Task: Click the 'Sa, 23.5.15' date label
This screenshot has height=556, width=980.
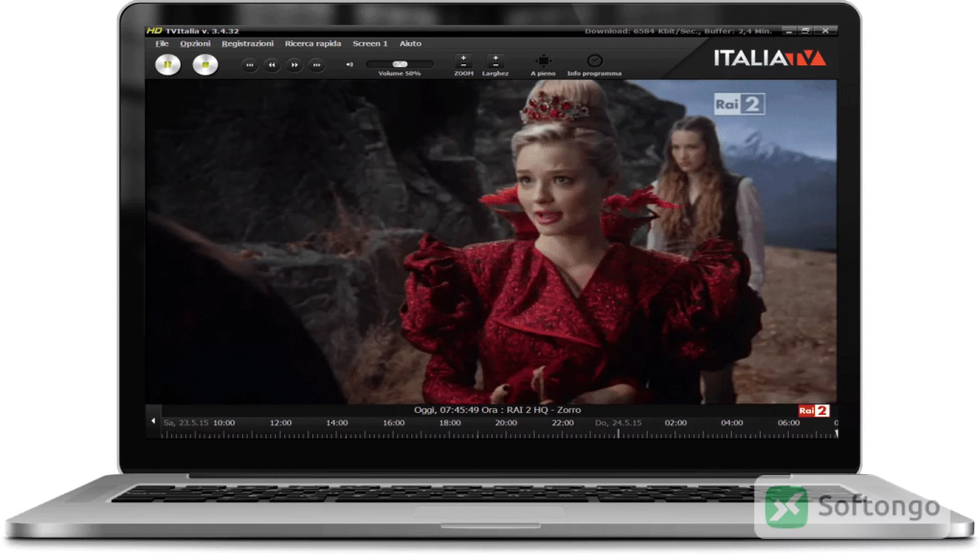Action: coord(186,423)
